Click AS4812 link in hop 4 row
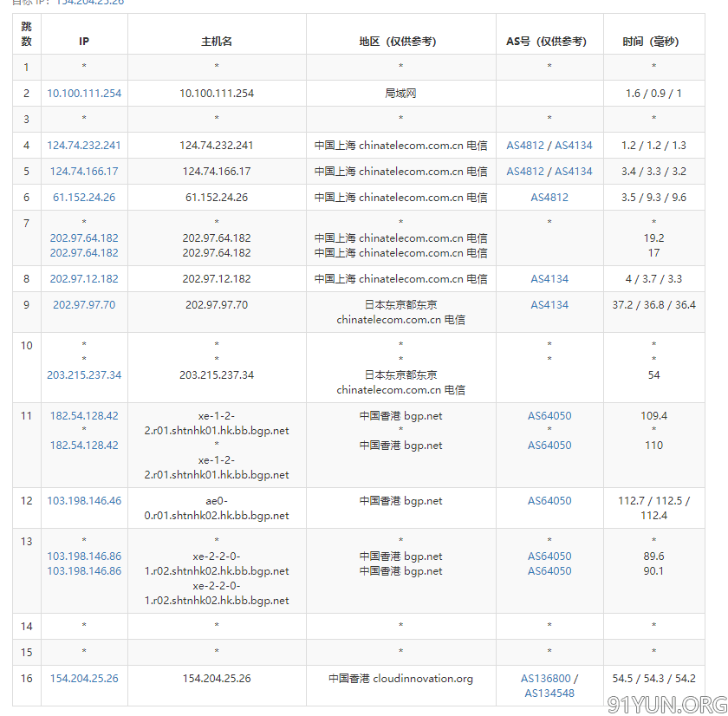Image resolution: width=728 pixels, height=716 pixels. coord(525,146)
